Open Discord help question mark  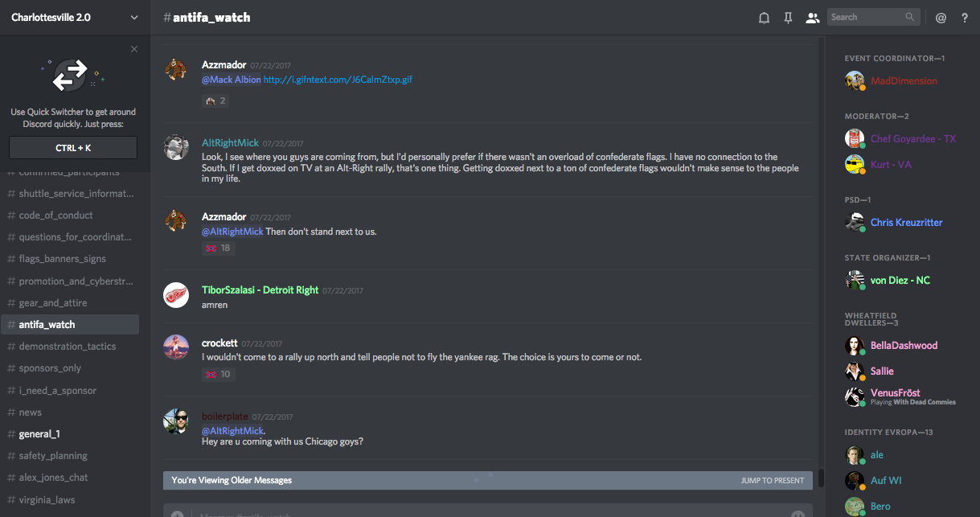(965, 18)
